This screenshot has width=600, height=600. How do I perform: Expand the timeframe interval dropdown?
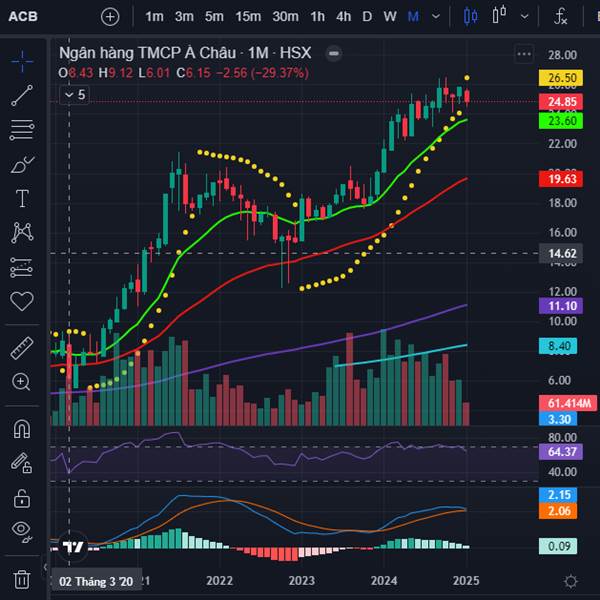click(x=435, y=17)
